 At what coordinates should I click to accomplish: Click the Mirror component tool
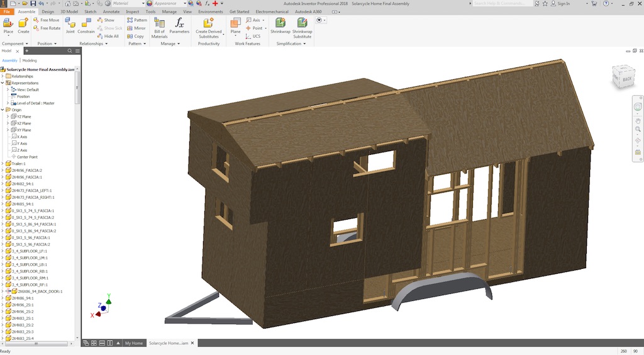[136, 28]
